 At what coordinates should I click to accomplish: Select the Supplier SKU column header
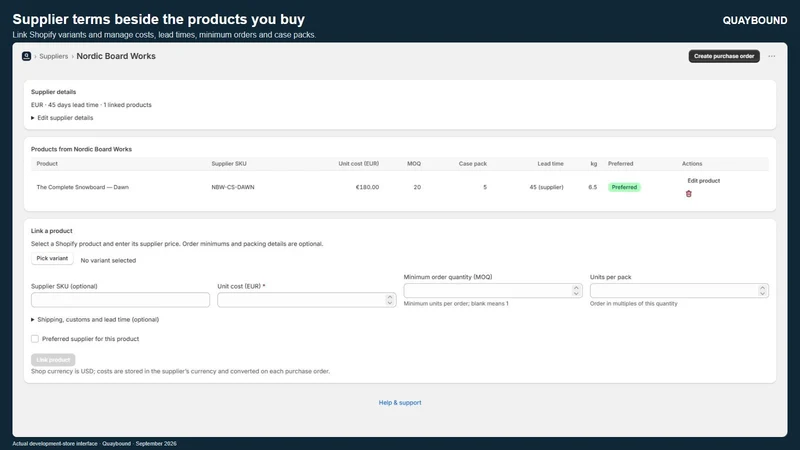coord(229,164)
